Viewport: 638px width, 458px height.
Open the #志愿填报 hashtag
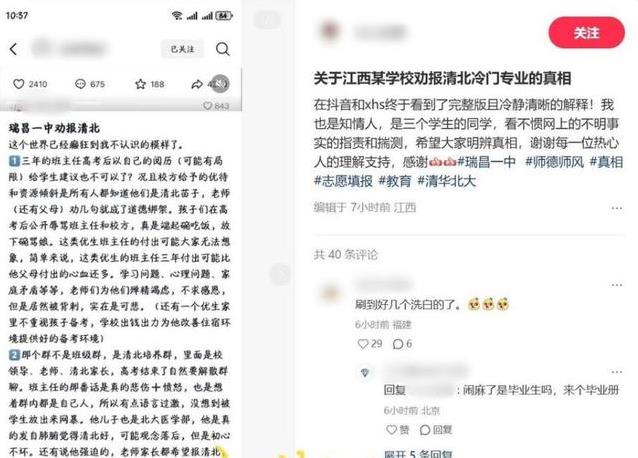[343, 181]
